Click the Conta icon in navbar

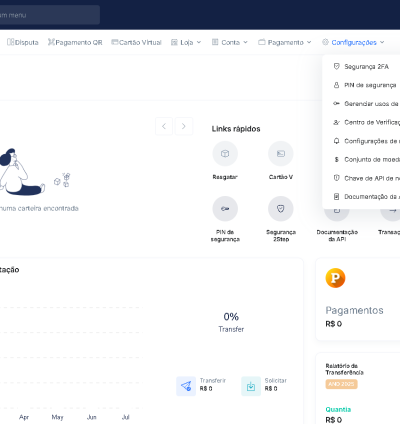(x=215, y=42)
